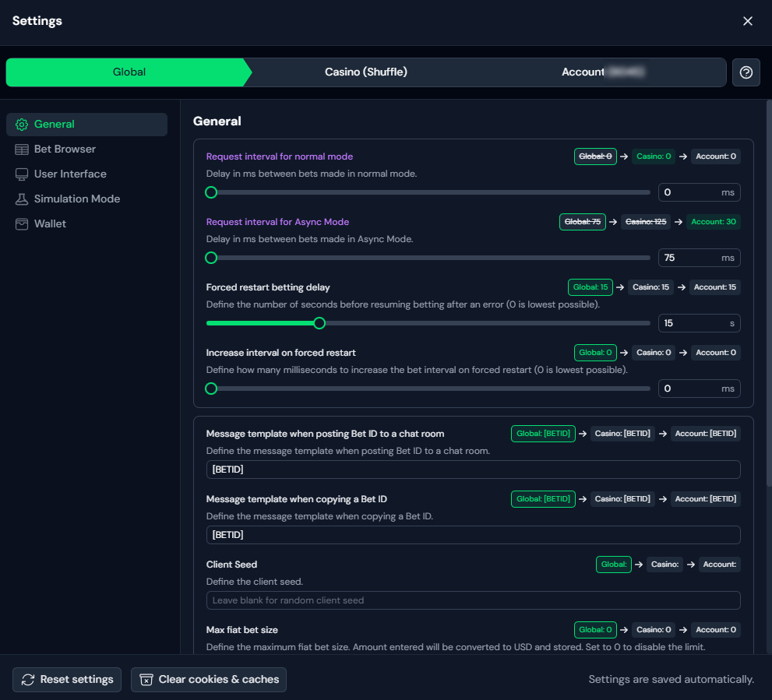This screenshot has width=772, height=700.
Task: Click the General gear icon in sidebar
Action: pyautogui.click(x=22, y=125)
